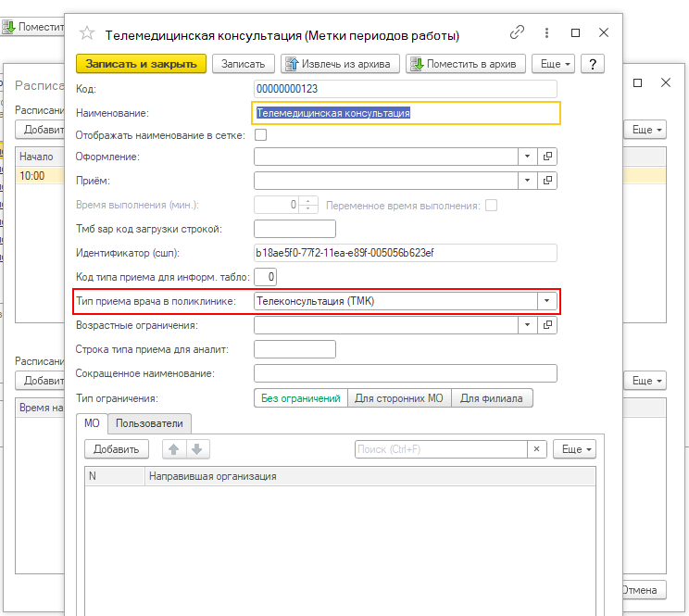Click the help question mark button
This screenshot has width=689, height=616.
[x=593, y=64]
